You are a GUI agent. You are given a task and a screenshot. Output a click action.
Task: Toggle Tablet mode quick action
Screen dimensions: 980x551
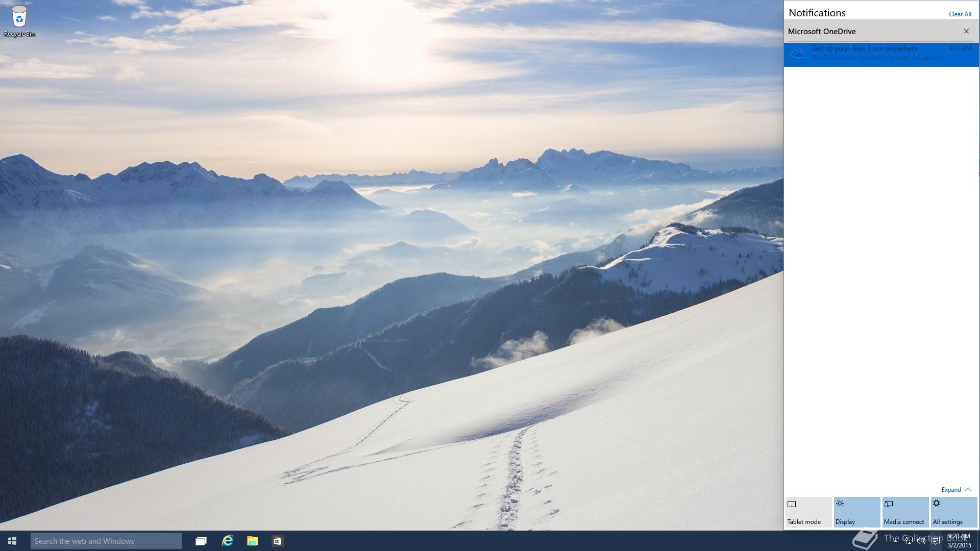(808, 512)
